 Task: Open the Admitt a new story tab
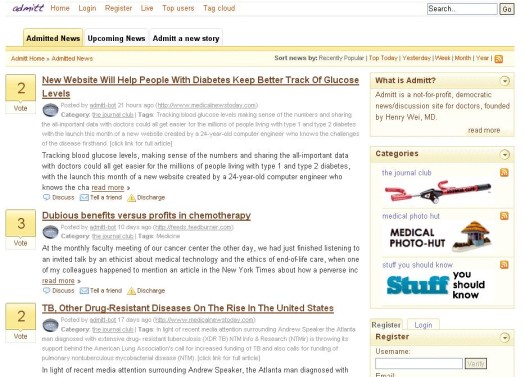tap(186, 38)
